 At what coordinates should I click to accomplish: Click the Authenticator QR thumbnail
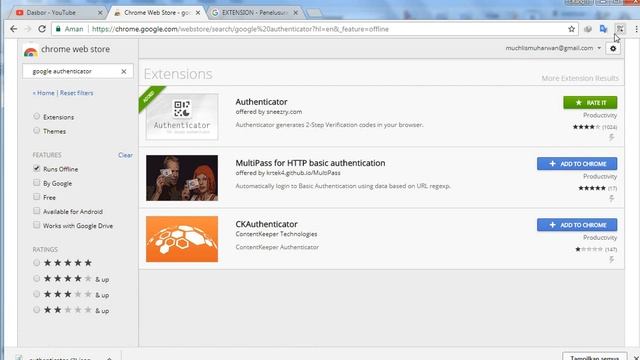click(x=182, y=117)
